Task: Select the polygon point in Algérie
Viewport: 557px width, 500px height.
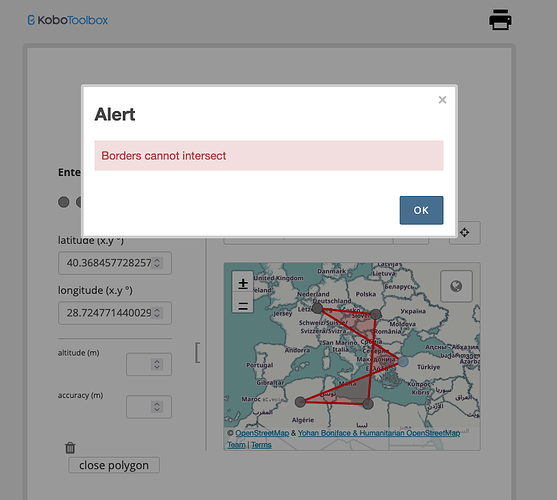Action: (300, 402)
